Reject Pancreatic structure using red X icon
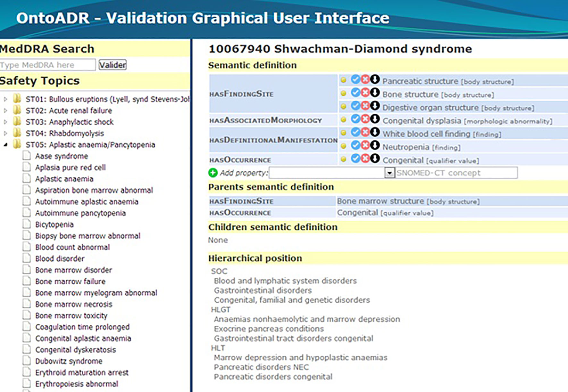 tap(365, 79)
